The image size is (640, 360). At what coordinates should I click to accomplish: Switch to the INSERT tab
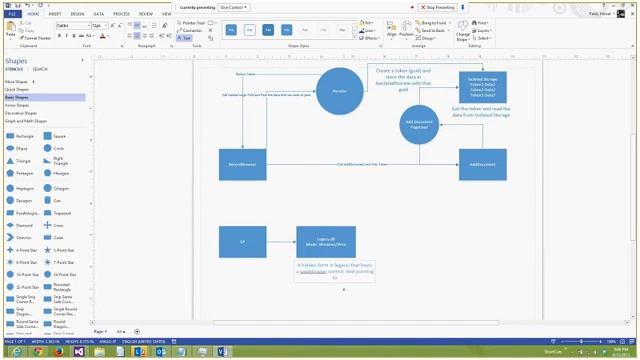tap(55, 14)
